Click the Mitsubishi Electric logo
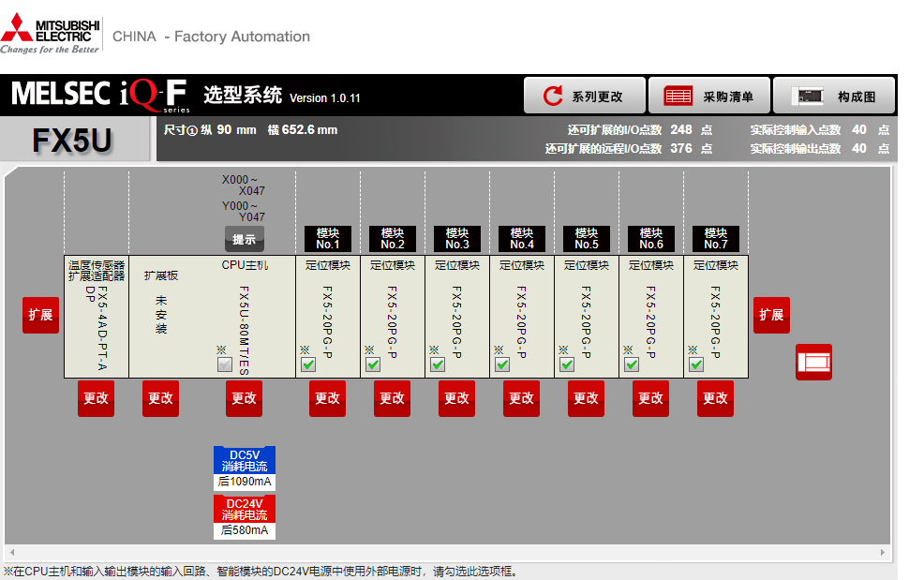Screen dimensions: 924x580 (51, 36)
